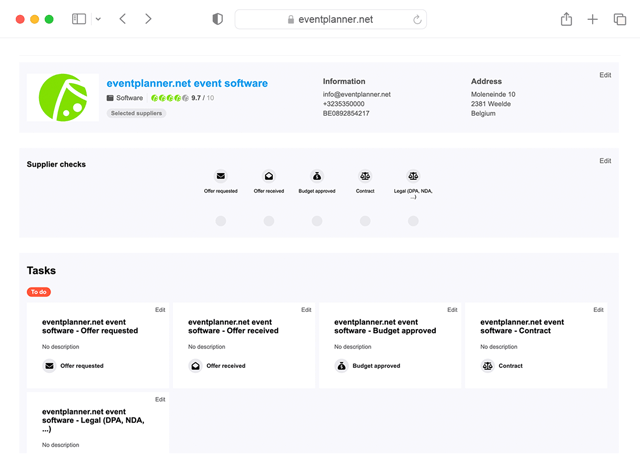Screen dimensions: 640x459
Task: Select the scales icon in the Contract task card
Action: [488, 366]
